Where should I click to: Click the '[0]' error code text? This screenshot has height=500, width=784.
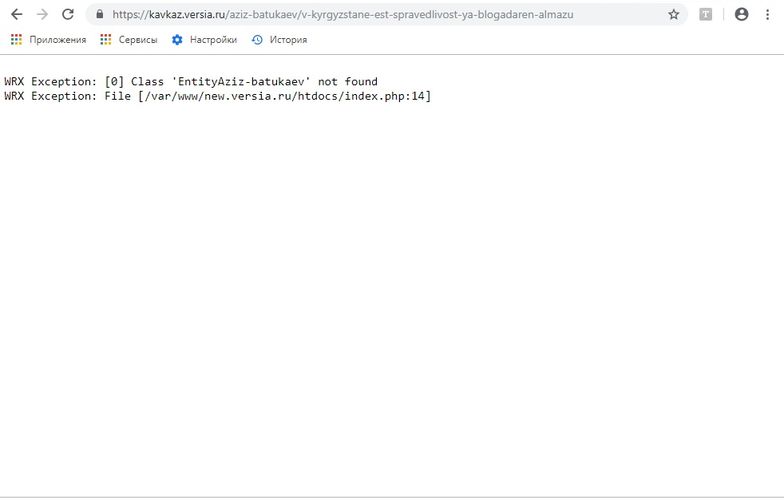(x=114, y=81)
